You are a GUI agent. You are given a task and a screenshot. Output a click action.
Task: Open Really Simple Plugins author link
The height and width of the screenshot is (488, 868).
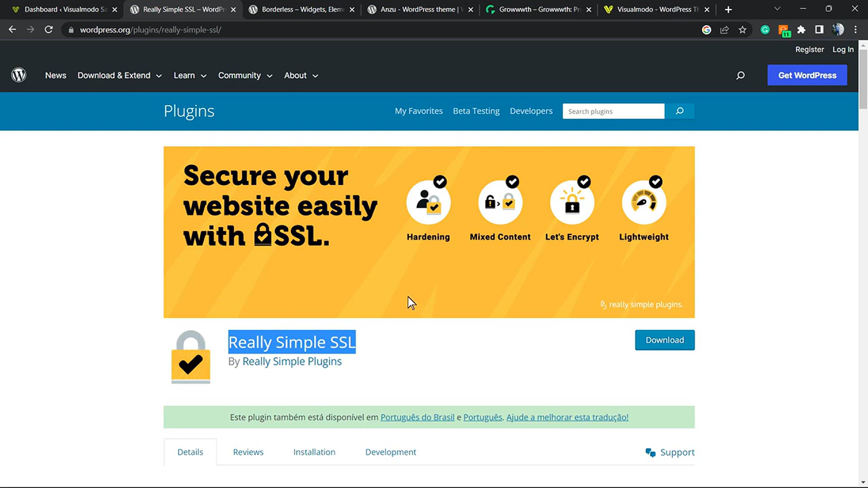[292, 361]
